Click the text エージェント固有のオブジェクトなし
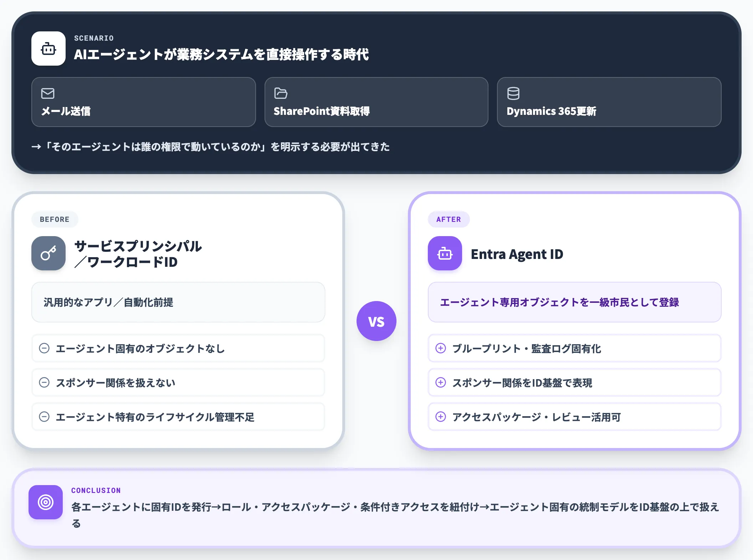Viewport: 753px width, 560px height. tap(140, 348)
